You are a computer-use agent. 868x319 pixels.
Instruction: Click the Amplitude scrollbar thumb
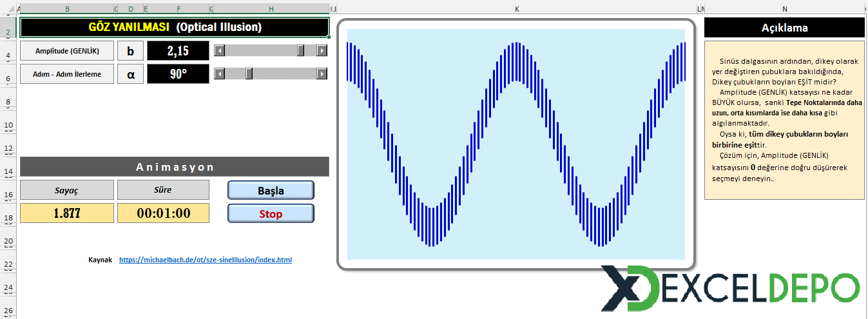click(x=301, y=51)
